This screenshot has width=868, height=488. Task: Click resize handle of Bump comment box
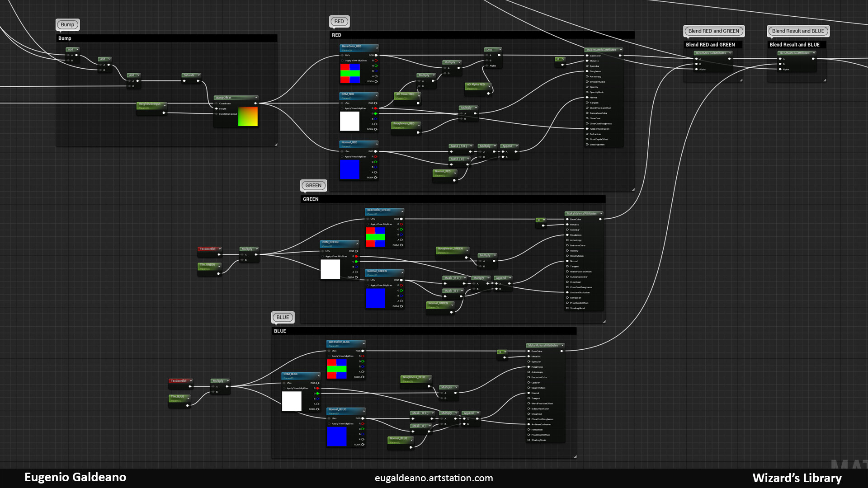276,145
